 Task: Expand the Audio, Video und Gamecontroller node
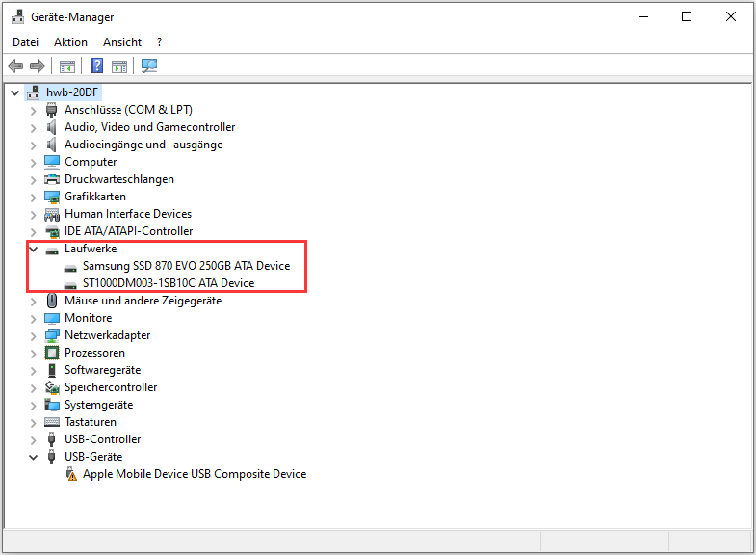[34, 127]
